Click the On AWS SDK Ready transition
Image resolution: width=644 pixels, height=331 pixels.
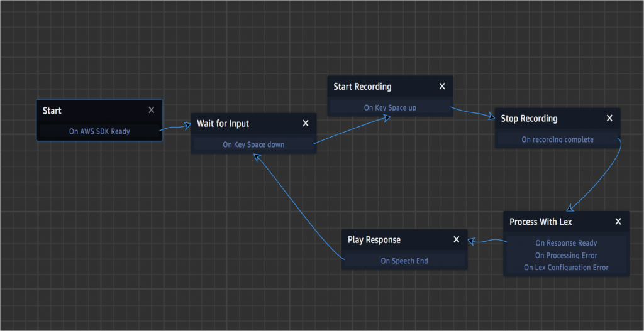coord(99,132)
